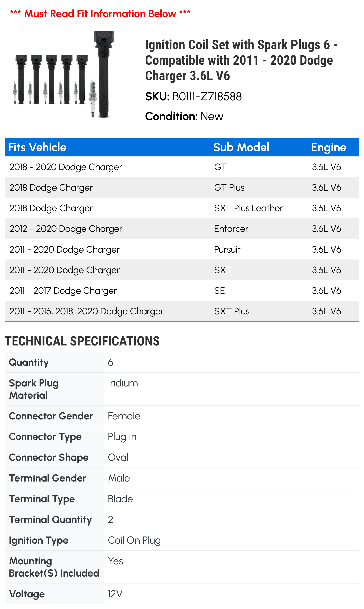Click the Voltage 12V specification row

(x=182, y=594)
